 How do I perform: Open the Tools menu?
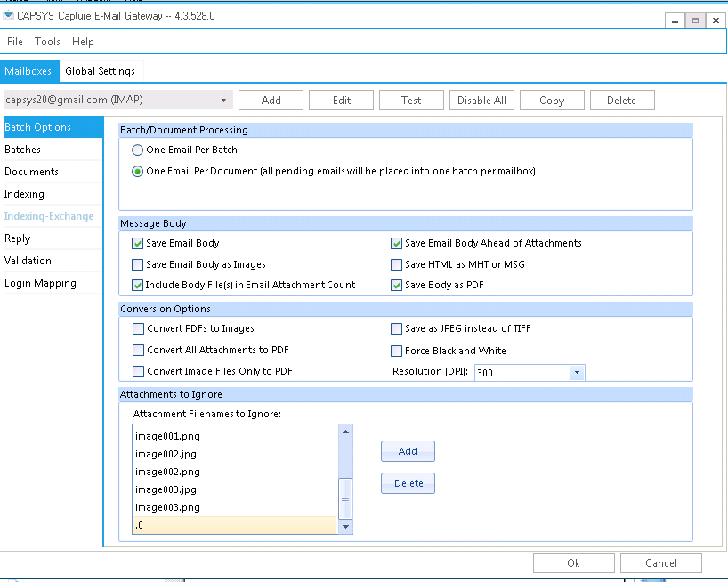47,42
